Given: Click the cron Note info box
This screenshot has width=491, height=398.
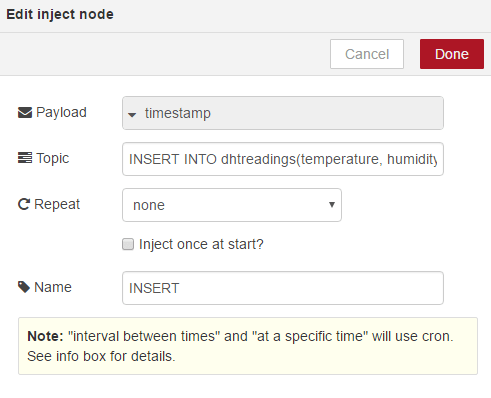Looking at the screenshot, I should click(x=248, y=346).
